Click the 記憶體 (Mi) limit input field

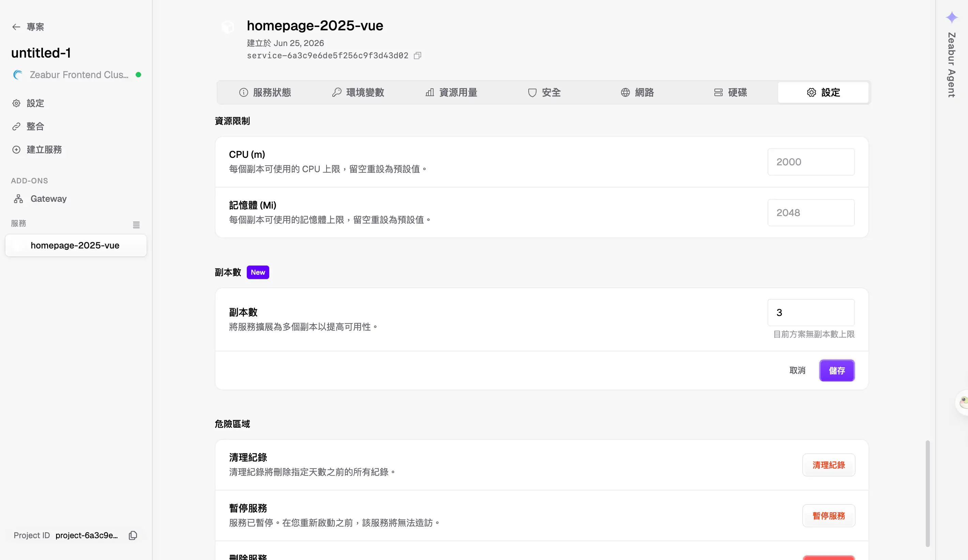pos(811,213)
